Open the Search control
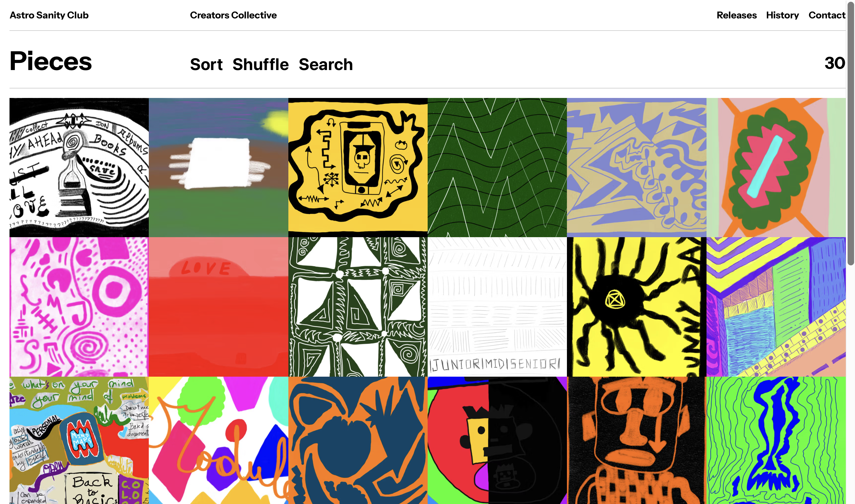 (325, 64)
